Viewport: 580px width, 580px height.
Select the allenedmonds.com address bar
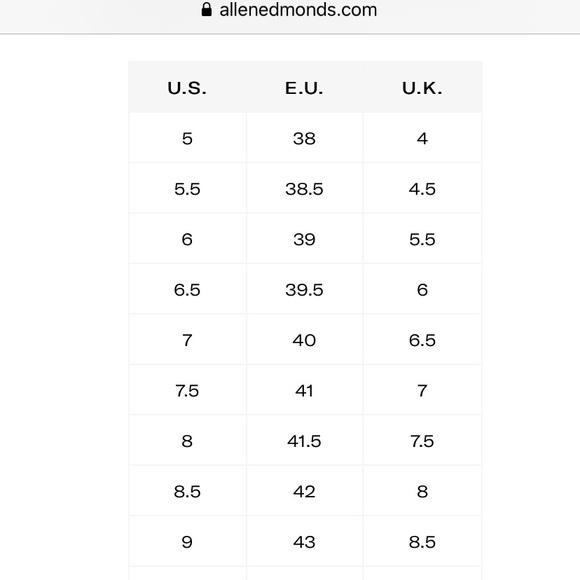289,10
